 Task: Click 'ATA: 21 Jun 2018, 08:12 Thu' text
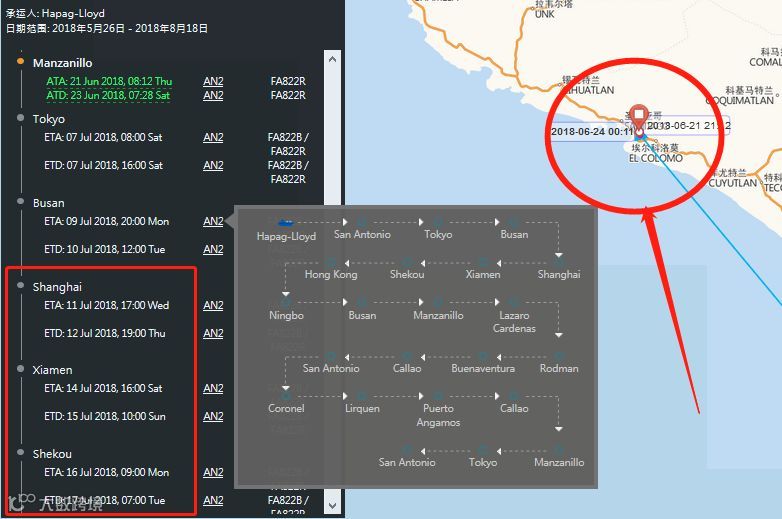point(109,81)
